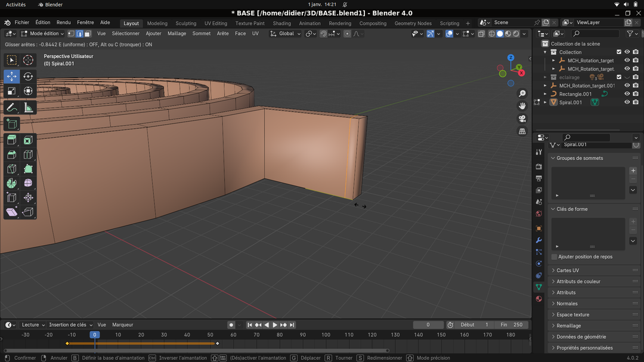Add a vertex group with plus button
The image size is (644, 362).
coord(633,171)
